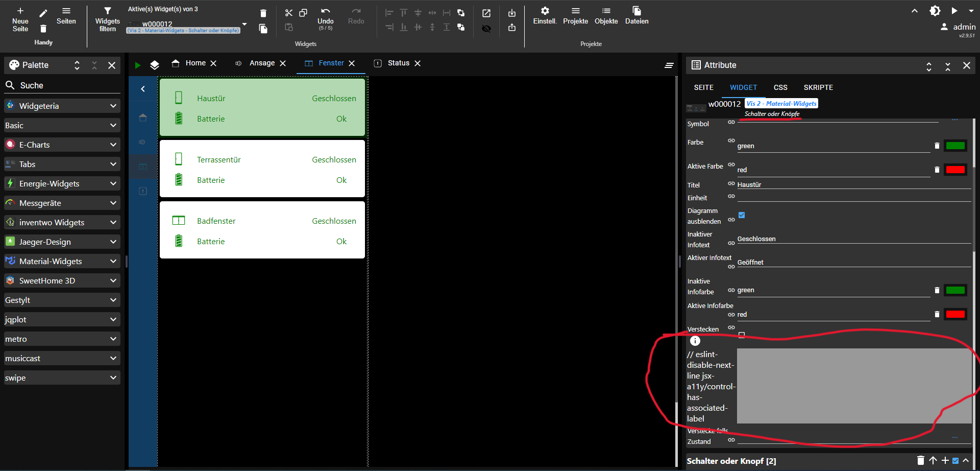980x471 pixels.
Task: Select the Badfenster widget card
Action: click(262, 230)
